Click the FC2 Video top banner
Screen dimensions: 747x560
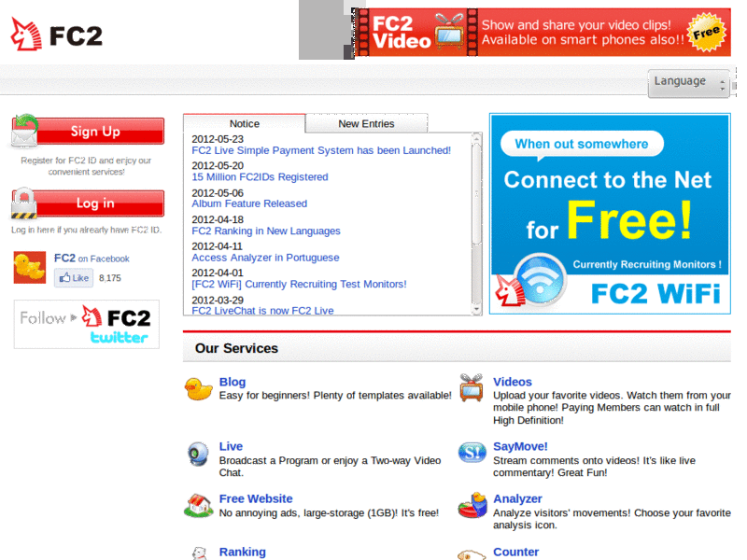point(543,33)
